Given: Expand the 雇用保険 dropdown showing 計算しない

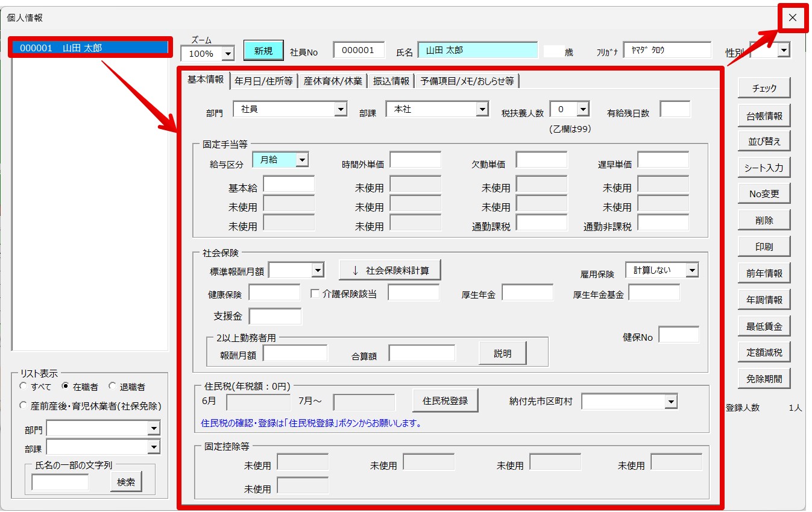Looking at the screenshot, I should tap(691, 270).
